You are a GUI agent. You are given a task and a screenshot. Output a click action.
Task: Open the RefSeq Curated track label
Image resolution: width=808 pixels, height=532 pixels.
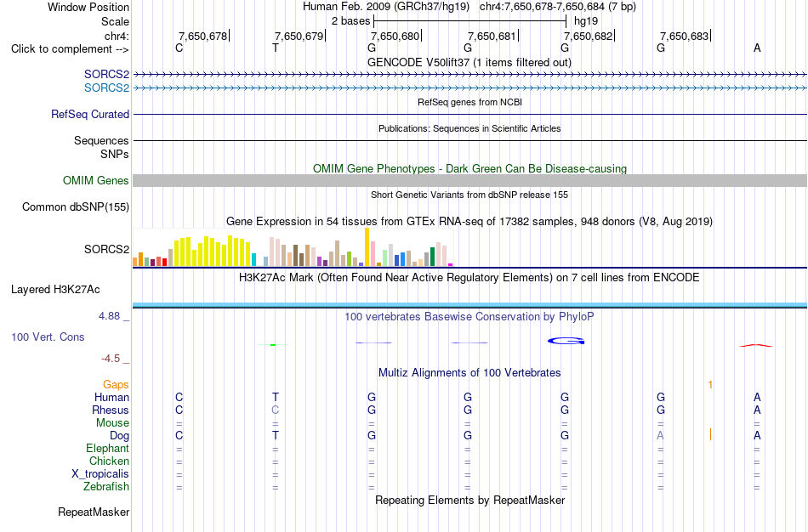(90, 115)
